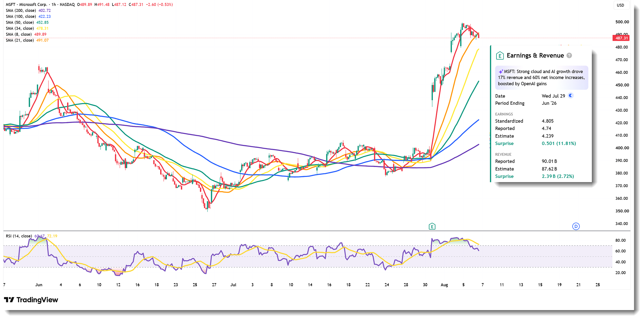Click the 'Jun' label on the date axis
This screenshot has width=644, height=320.
[39, 285]
